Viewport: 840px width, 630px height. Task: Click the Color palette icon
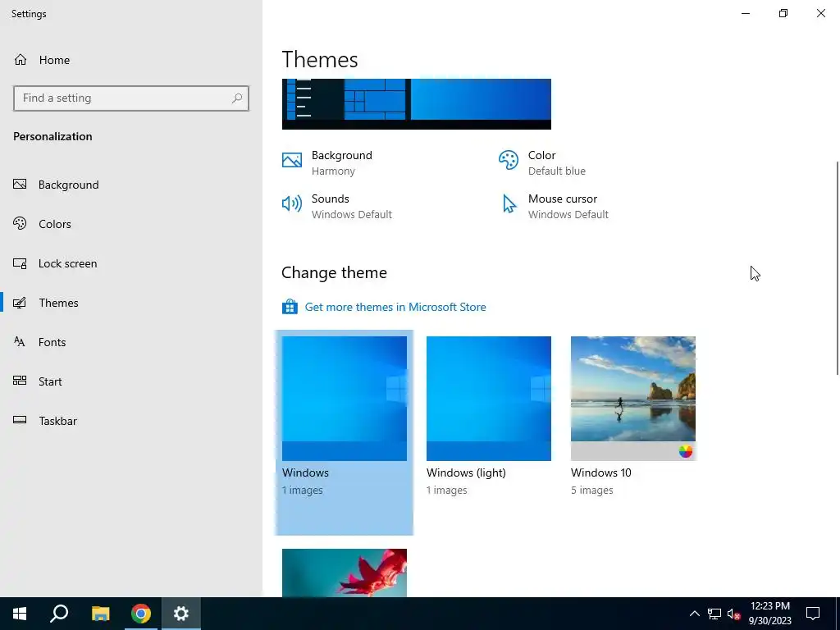509,160
